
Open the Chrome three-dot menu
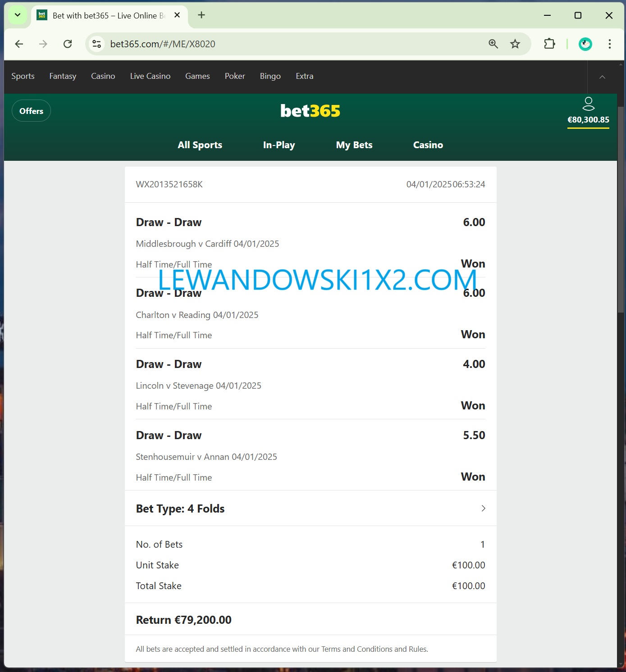click(609, 44)
